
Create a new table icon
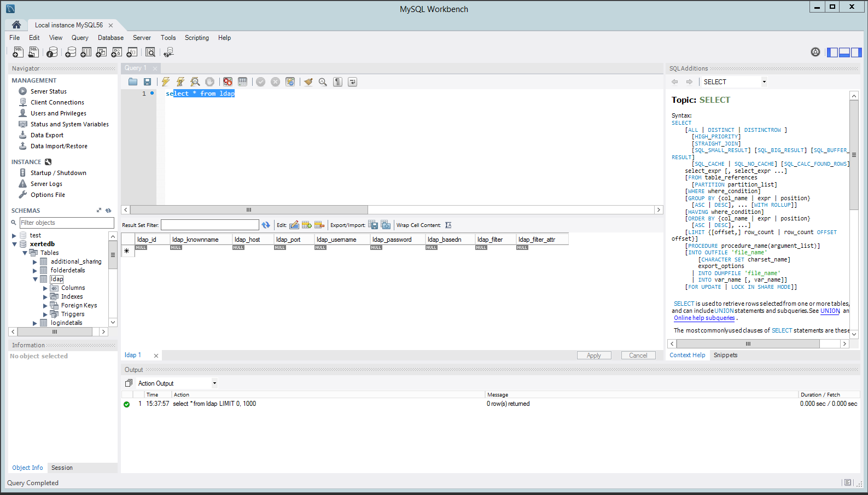[x=86, y=52]
